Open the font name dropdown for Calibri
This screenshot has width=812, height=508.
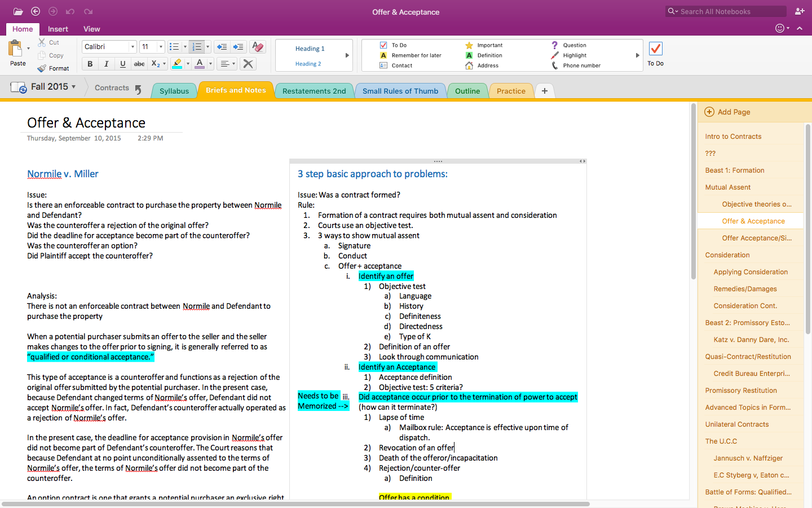[133, 47]
